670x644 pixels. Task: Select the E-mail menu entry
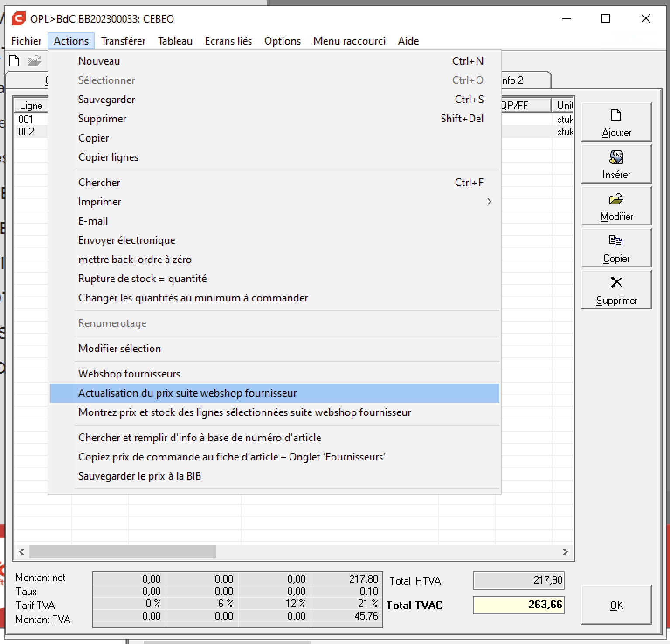pos(275,221)
